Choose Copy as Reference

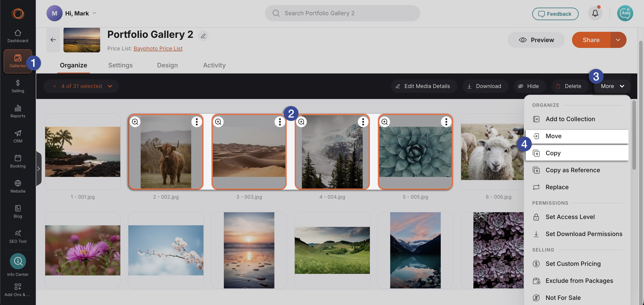577,170
